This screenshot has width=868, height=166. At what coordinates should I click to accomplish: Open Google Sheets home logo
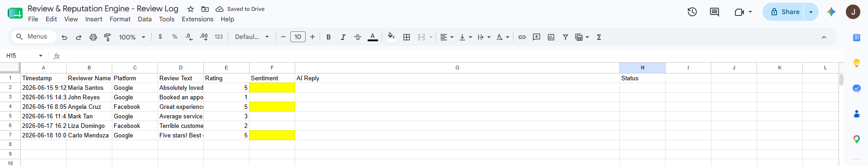[x=15, y=13]
